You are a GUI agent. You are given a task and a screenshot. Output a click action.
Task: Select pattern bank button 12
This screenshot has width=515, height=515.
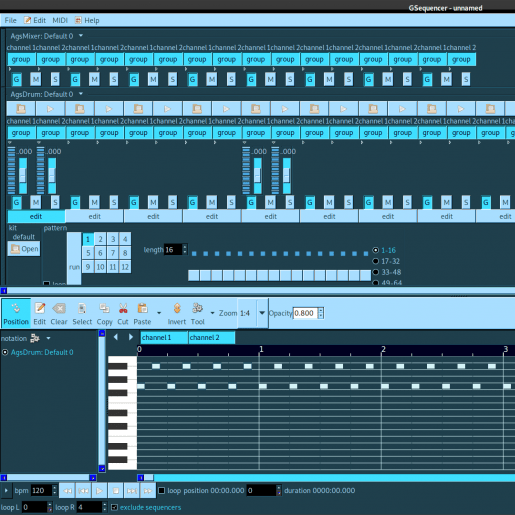[125, 267]
